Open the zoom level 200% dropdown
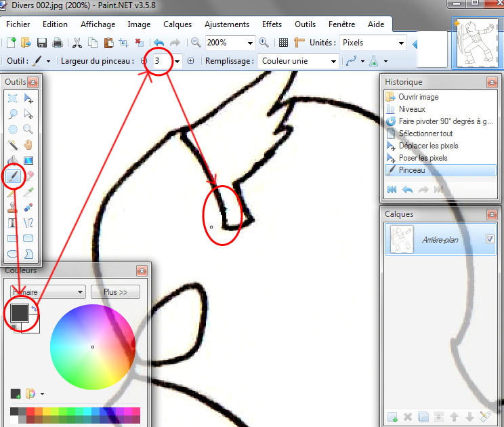This screenshot has height=427, width=504. pyautogui.click(x=250, y=43)
